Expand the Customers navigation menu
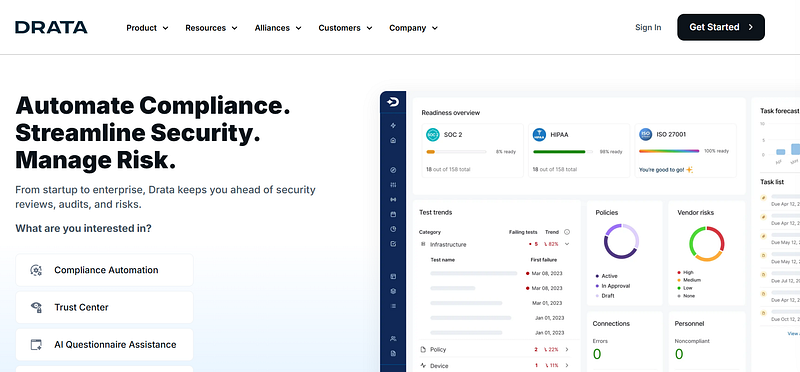800x372 pixels. pos(345,28)
